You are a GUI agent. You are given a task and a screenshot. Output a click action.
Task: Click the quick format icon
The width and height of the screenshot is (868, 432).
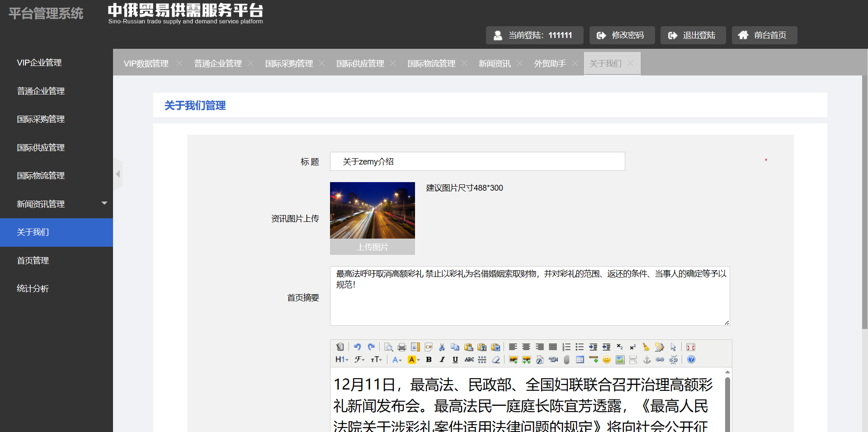[x=660, y=347]
